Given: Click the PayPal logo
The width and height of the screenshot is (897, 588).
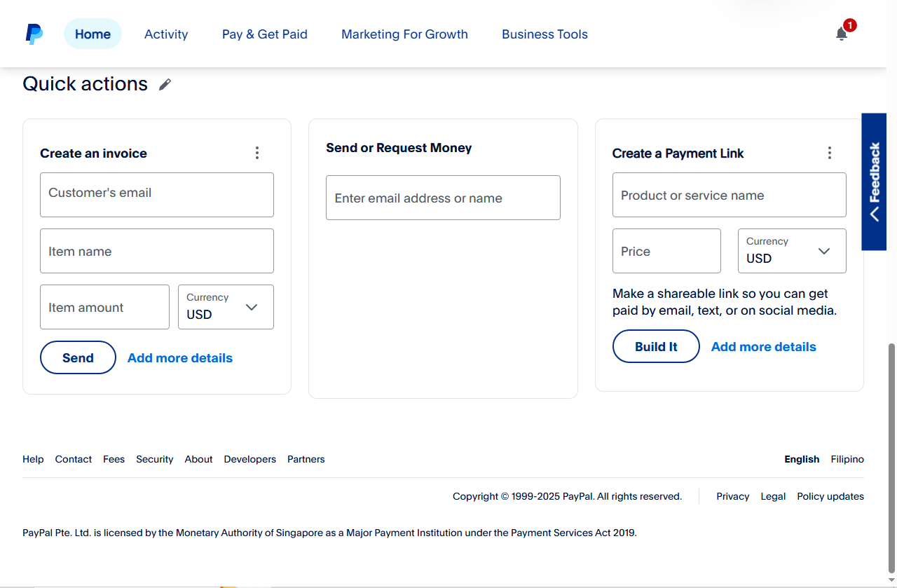Looking at the screenshot, I should tap(34, 34).
